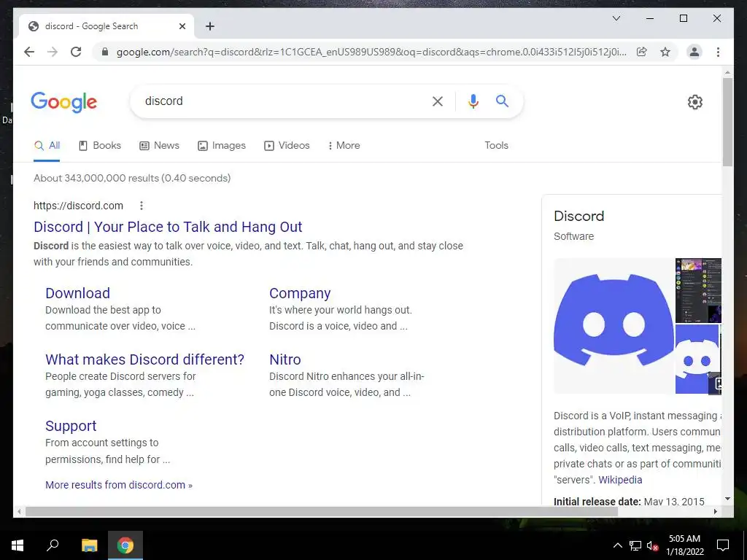The image size is (747, 560).
Task: Switch to the News tab
Action: [159, 146]
